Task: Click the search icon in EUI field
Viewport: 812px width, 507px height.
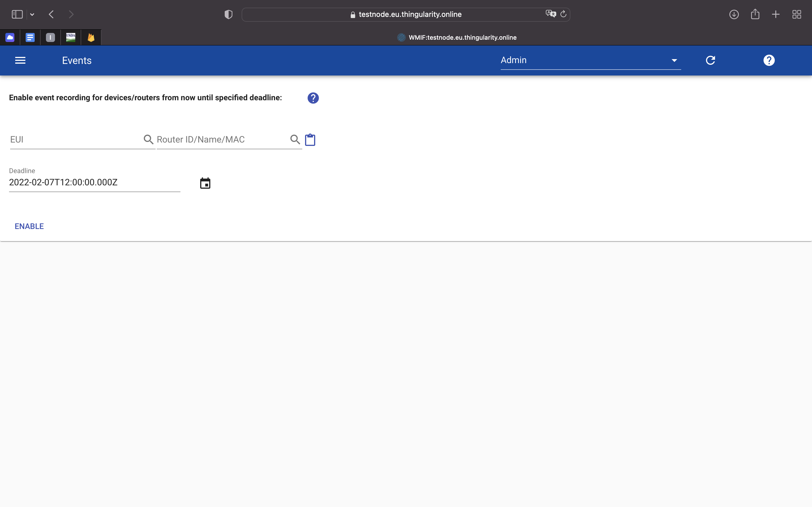Action: click(x=148, y=139)
